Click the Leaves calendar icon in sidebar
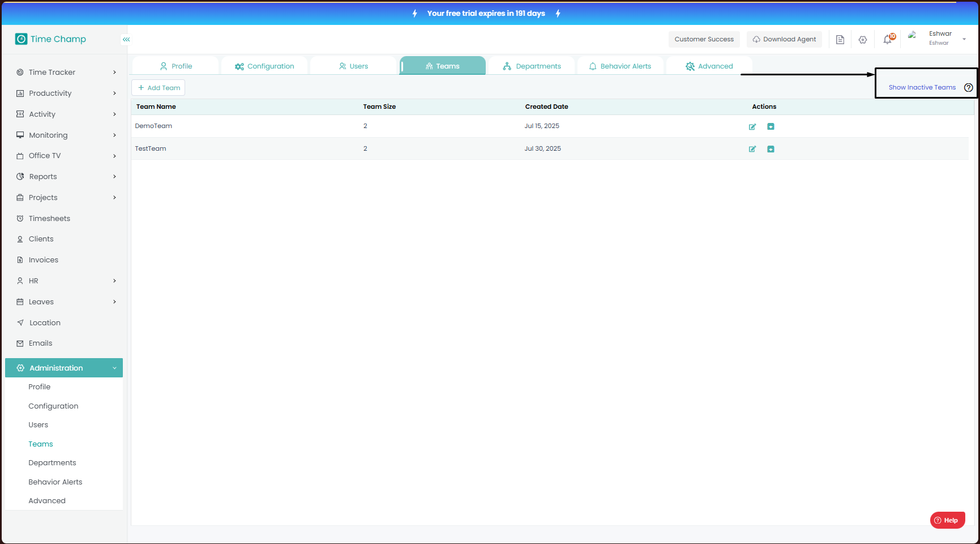 point(20,302)
